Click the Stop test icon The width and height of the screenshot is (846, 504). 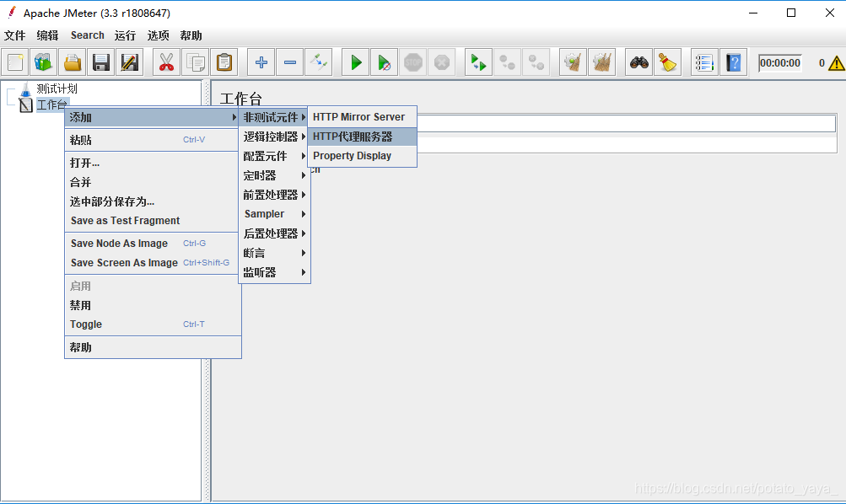[x=412, y=62]
